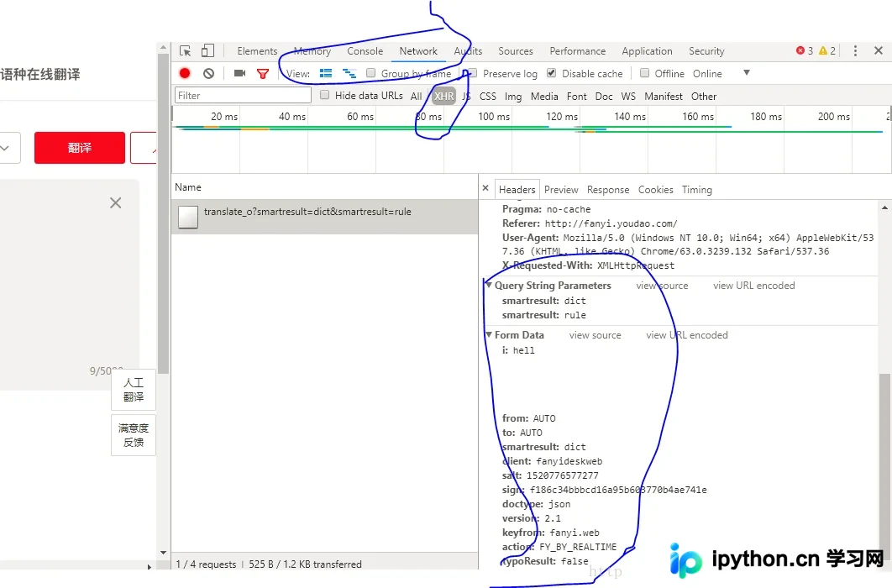Tick the Hide data URLs checkbox
The height and width of the screenshot is (588, 892).
pyautogui.click(x=324, y=95)
